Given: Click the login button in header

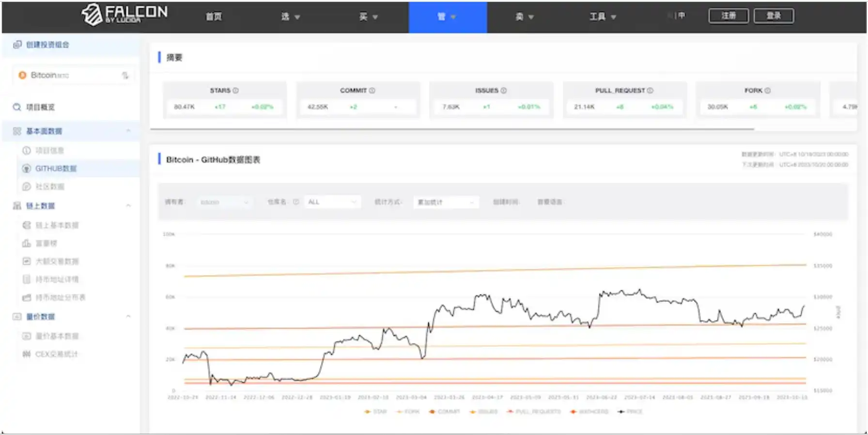Looking at the screenshot, I should tap(774, 16).
